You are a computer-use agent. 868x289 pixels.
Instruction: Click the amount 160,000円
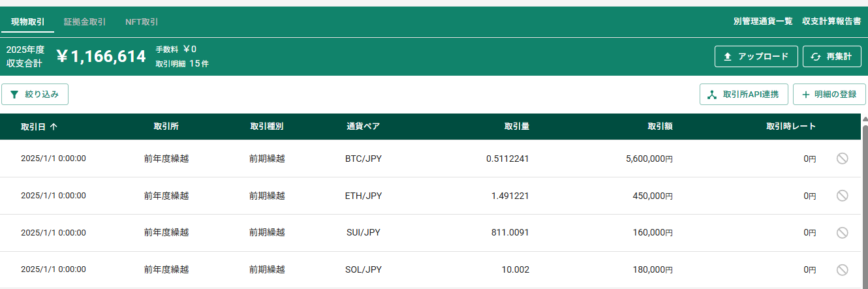click(x=653, y=232)
